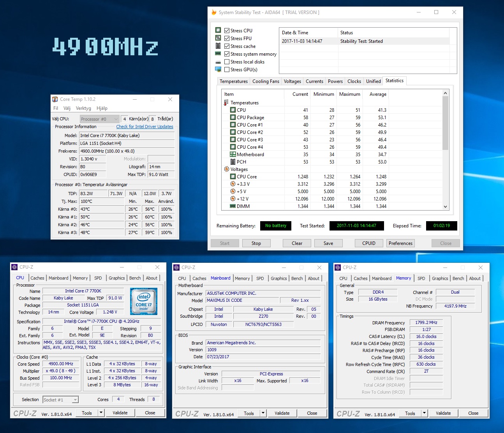Viewport: 504px width, 433px height.
Task: Open the Socket #1 selection dropdown in CPU-Z
Action: [60, 400]
